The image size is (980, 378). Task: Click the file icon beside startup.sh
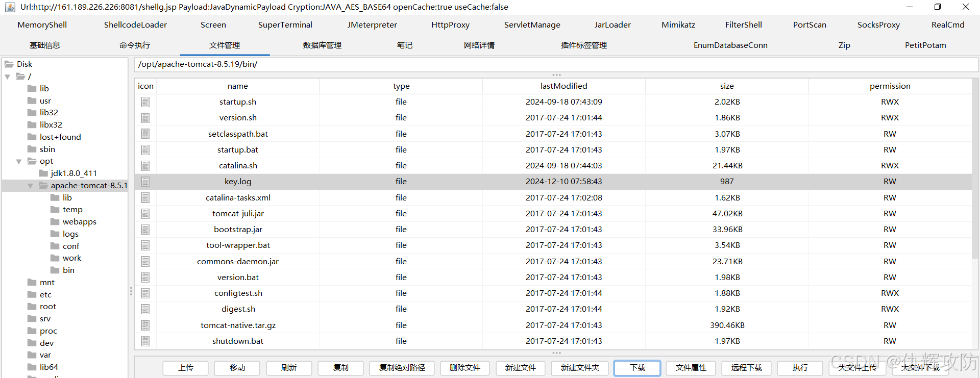pos(145,102)
